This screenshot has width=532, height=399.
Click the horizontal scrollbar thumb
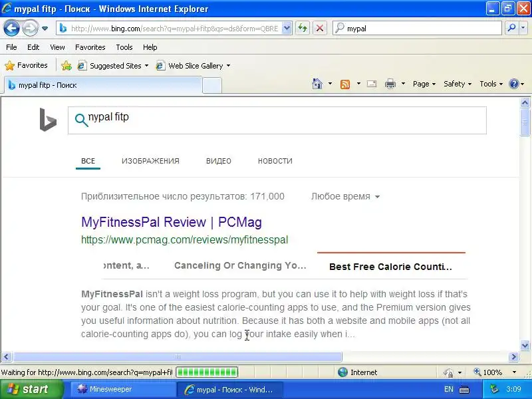click(x=177, y=356)
